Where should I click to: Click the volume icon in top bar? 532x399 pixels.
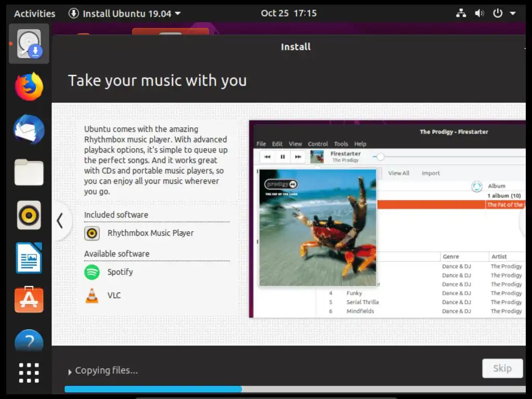tap(479, 13)
